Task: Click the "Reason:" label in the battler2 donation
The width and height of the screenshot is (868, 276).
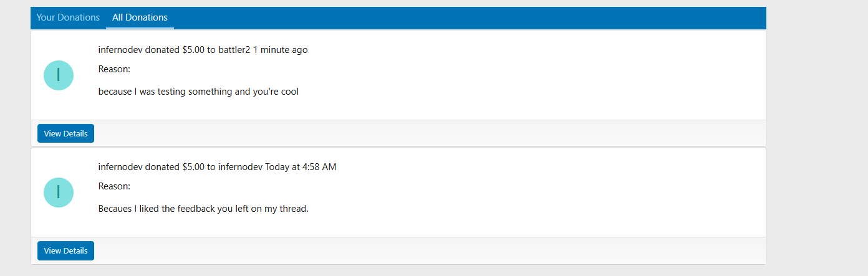Action: click(x=114, y=69)
